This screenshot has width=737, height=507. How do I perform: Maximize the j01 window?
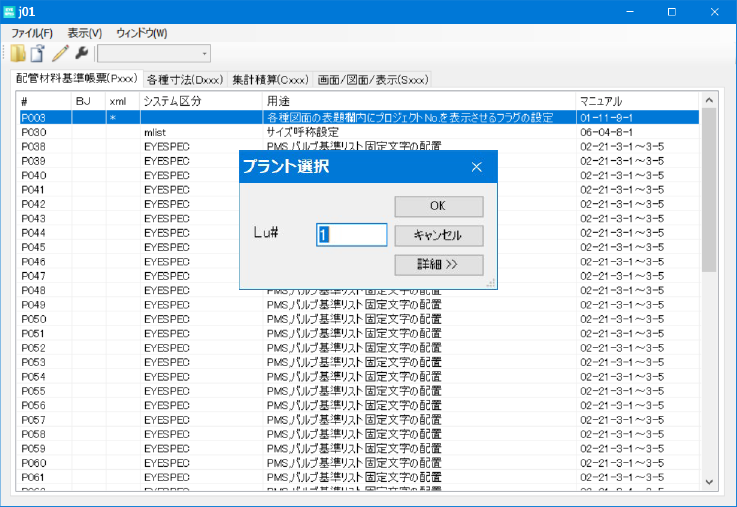672,12
